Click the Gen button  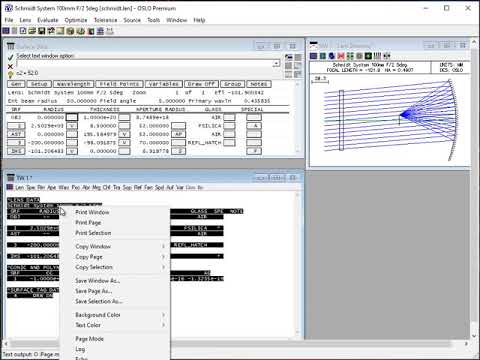point(16,84)
